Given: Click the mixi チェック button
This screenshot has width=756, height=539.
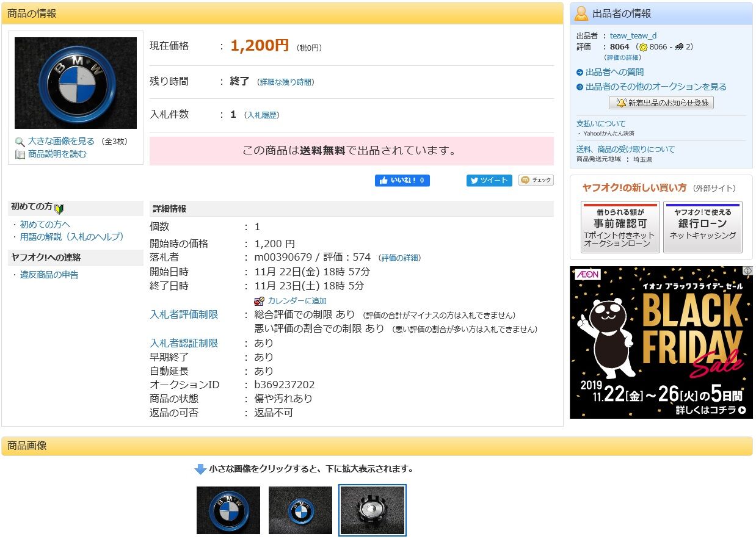Looking at the screenshot, I should pyautogui.click(x=536, y=180).
